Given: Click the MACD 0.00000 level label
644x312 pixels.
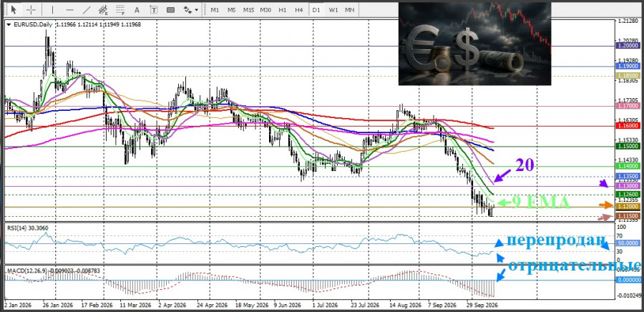Looking at the screenshot, I should [628, 280].
